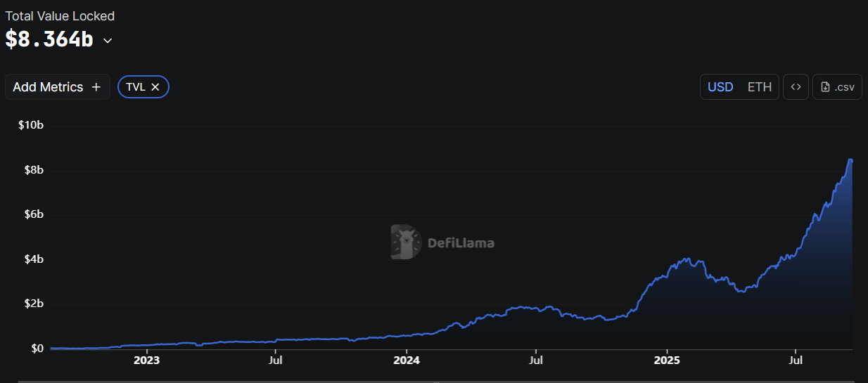Remove the TVL metric chip via X

(155, 87)
